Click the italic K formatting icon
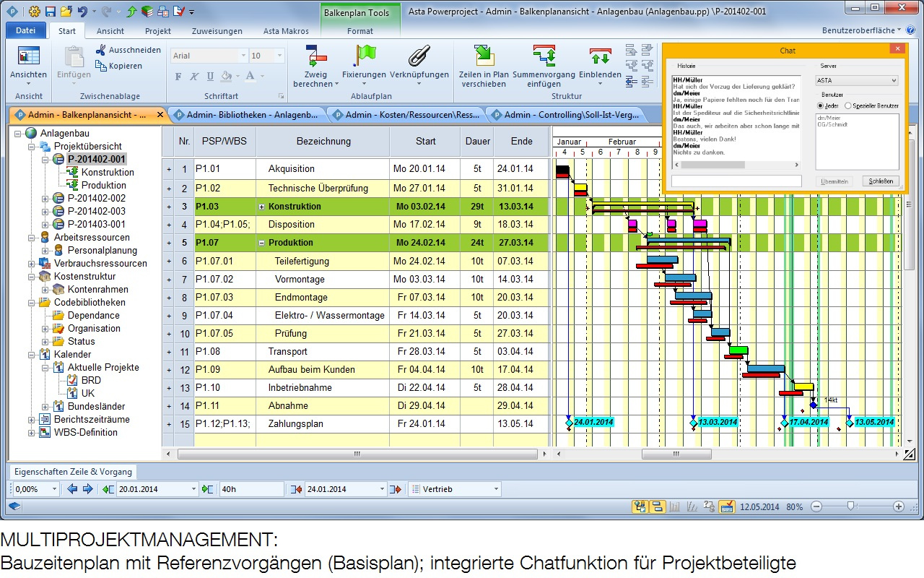Image resolution: width=924 pixels, height=578 pixels. coord(194,76)
